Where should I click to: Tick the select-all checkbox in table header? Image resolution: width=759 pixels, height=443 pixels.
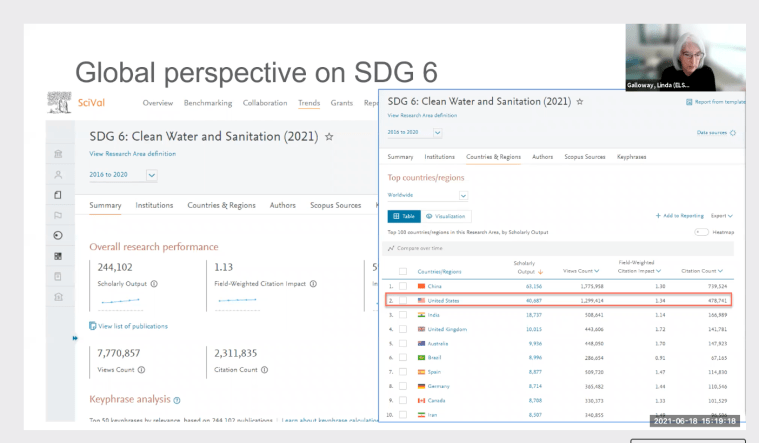tap(403, 271)
